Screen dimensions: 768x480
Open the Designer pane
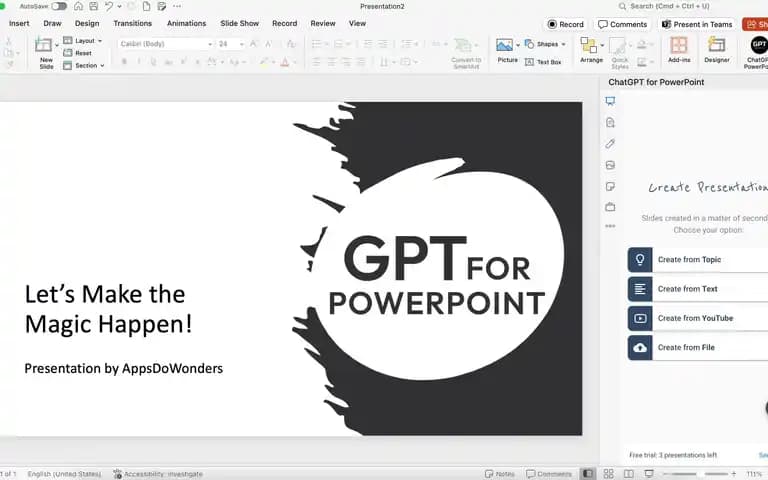click(x=717, y=50)
